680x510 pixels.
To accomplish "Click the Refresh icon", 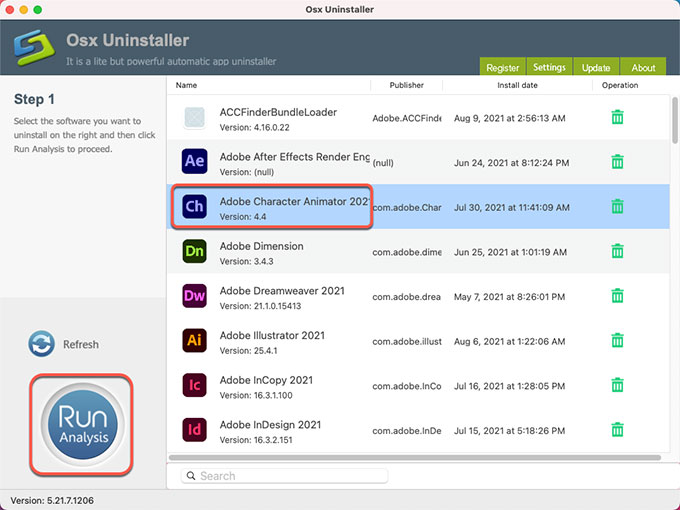I will point(41,344).
